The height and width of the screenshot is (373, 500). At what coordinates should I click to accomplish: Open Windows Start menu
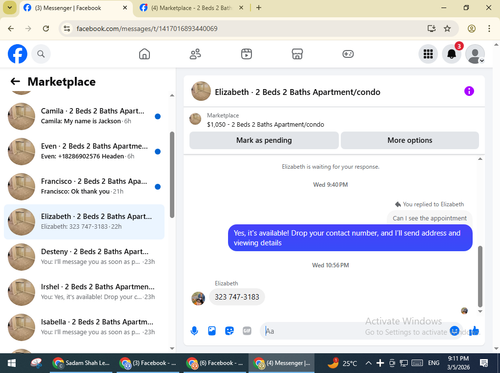click(x=11, y=363)
